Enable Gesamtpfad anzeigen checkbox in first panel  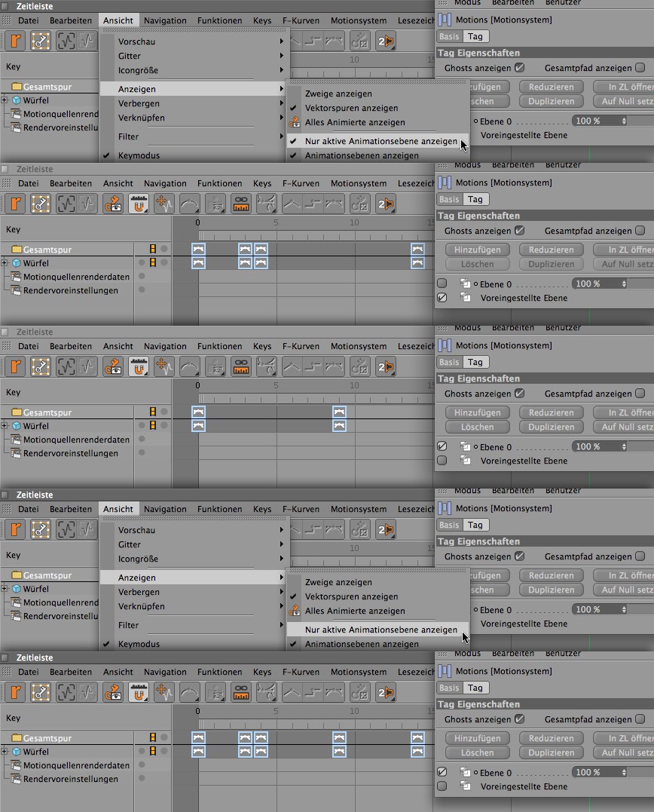click(x=640, y=68)
